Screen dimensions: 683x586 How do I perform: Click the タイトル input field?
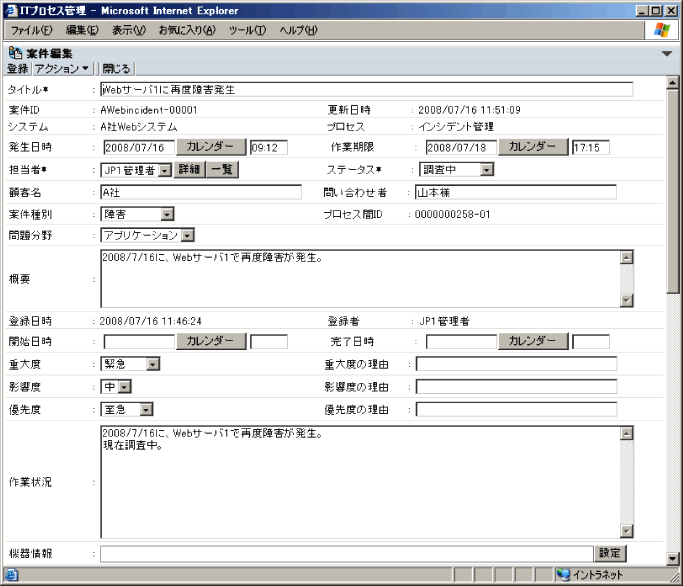367,90
